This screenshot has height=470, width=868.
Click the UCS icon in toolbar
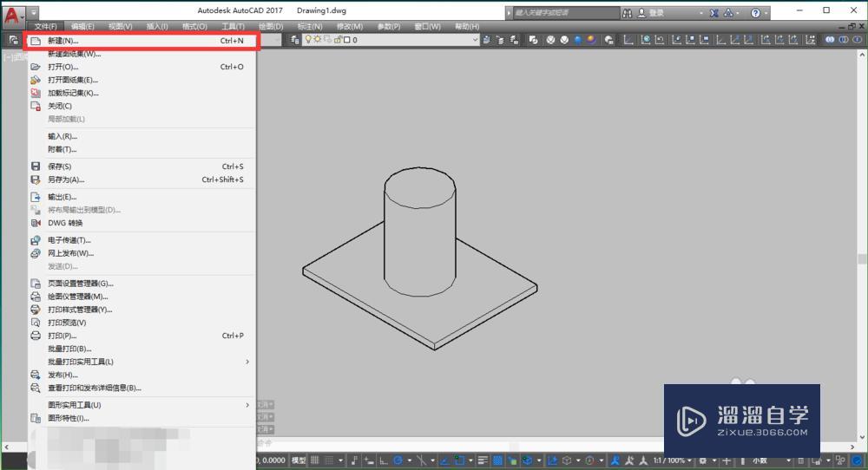(628, 40)
